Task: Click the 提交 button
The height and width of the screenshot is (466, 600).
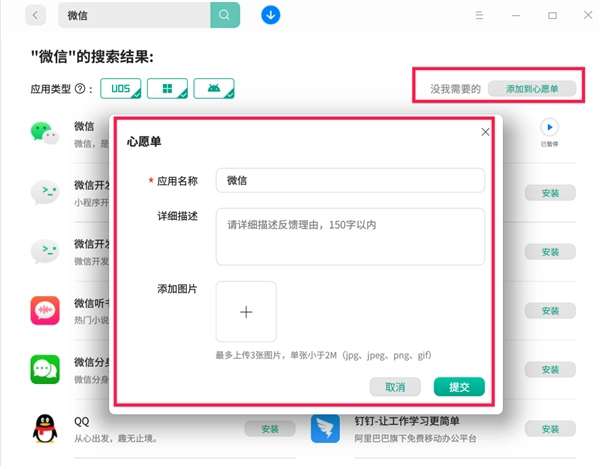Action: coord(459,387)
